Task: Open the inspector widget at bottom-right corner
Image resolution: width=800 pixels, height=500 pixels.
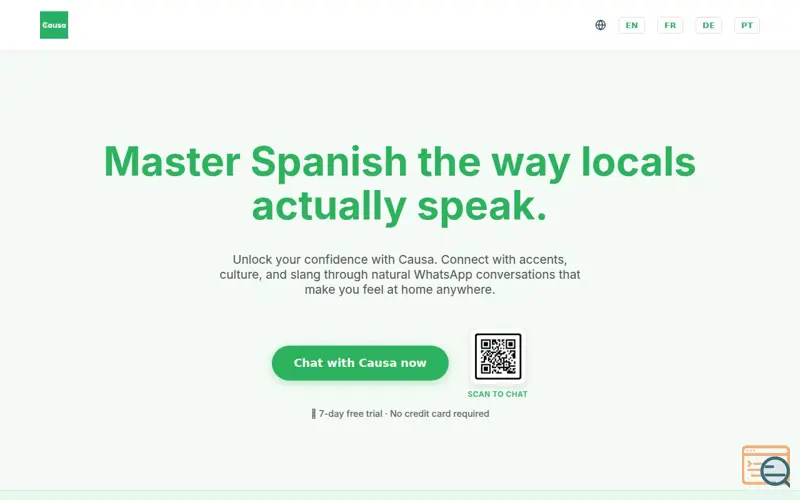Action: [x=766, y=465]
